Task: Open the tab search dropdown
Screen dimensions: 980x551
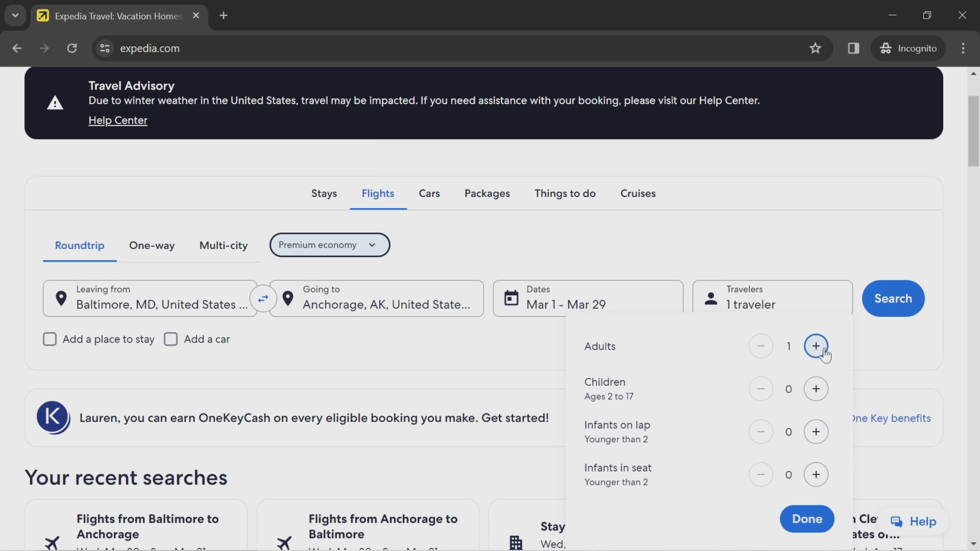Action: click(x=15, y=16)
